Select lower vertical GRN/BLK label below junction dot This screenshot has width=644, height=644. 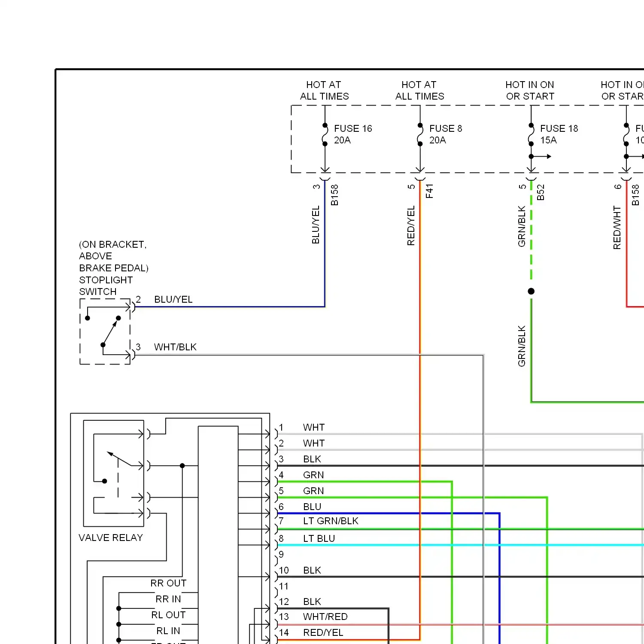click(522, 346)
